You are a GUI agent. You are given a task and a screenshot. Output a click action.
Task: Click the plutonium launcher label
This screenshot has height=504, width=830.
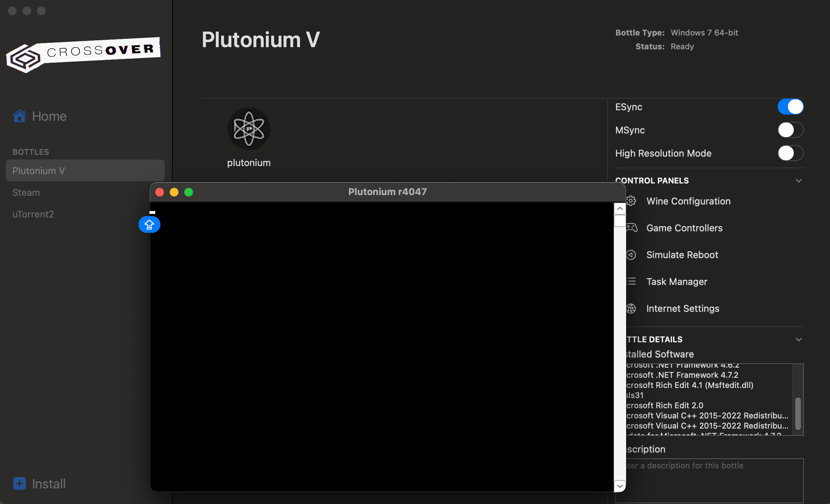pos(249,162)
